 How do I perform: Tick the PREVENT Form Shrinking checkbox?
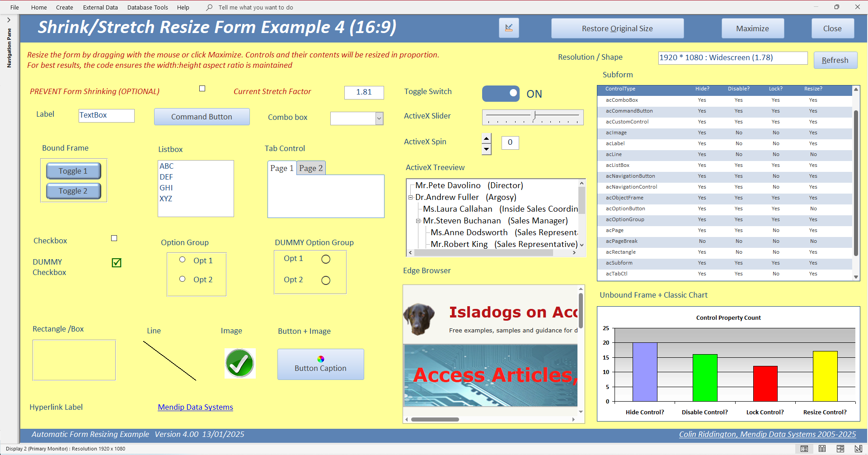(202, 89)
